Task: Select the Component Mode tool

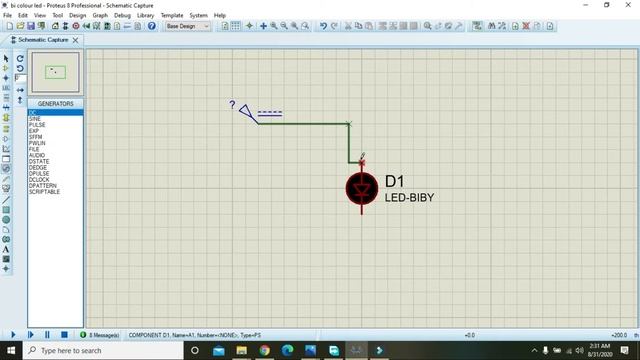Action: tap(6, 68)
